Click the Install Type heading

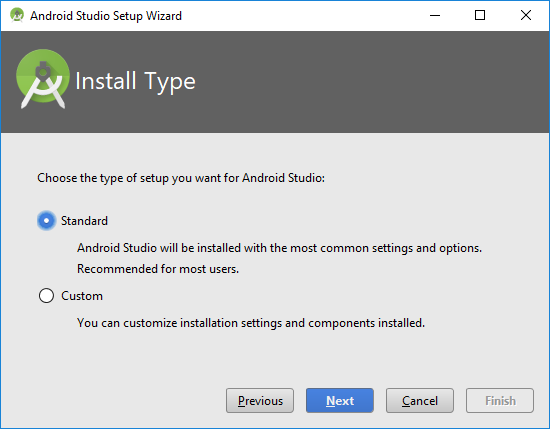tap(135, 81)
